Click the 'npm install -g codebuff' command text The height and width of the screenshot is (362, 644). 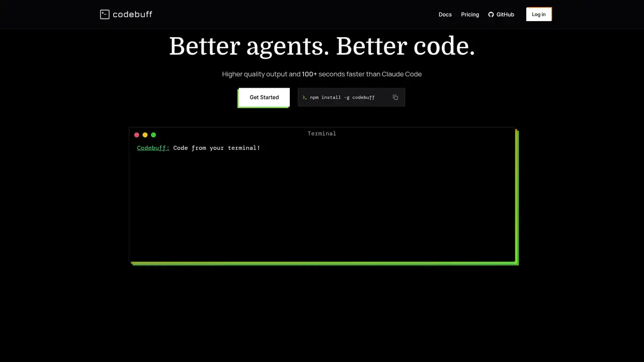(x=342, y=98)
